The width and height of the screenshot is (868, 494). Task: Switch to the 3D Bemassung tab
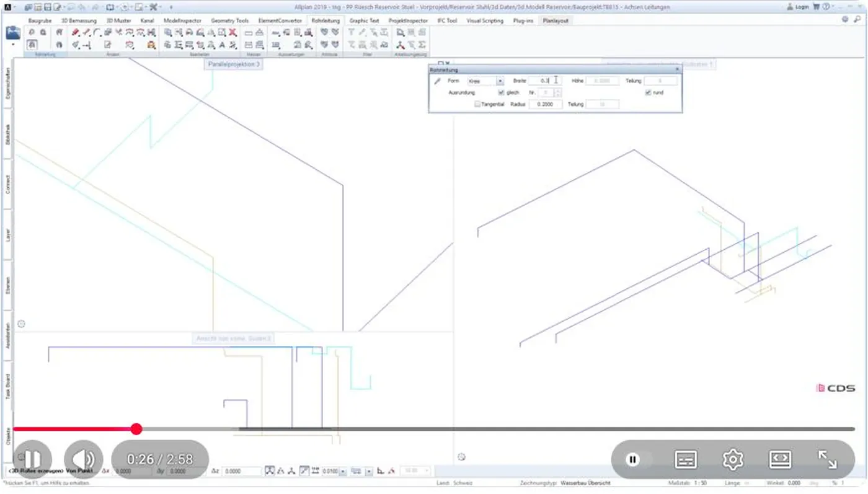pyautogui.click(x=79, y=20)
